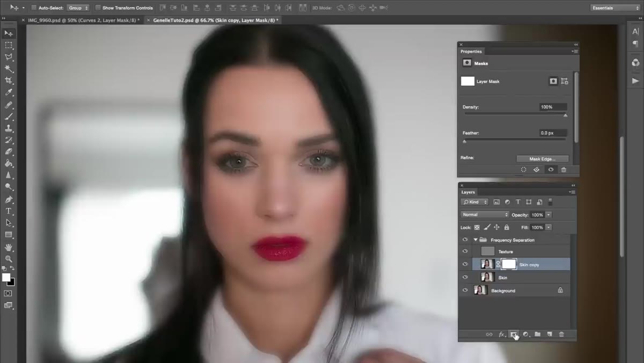The image size is (644, 363).
Task: Click the Feather value field
Action: (x=553, y=133)
